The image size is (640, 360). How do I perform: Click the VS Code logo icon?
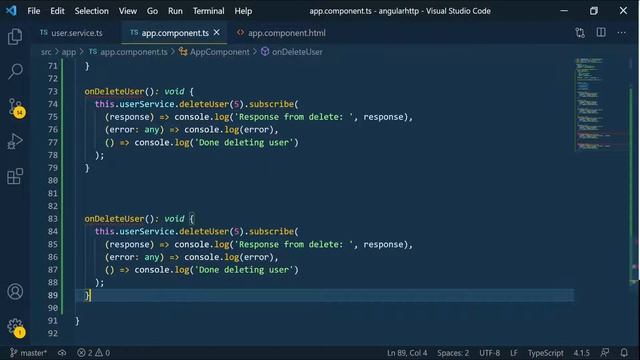(11, 11)
